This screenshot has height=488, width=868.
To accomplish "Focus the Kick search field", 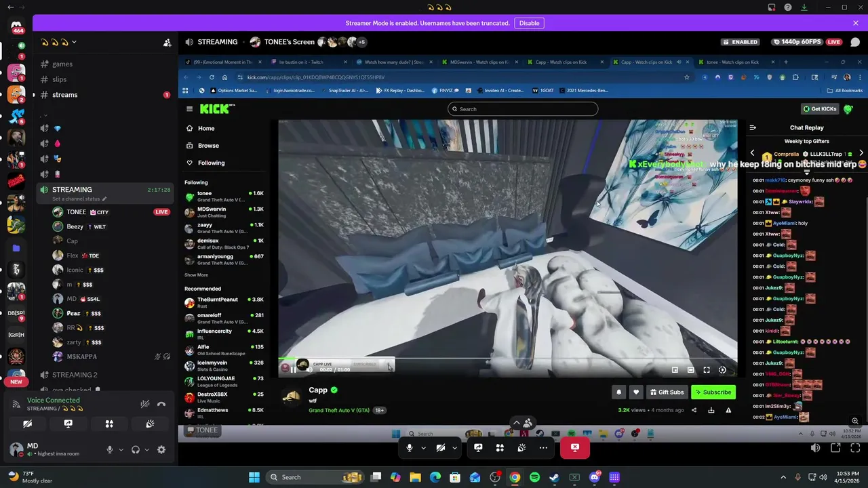I will click(x=523, y=109).
